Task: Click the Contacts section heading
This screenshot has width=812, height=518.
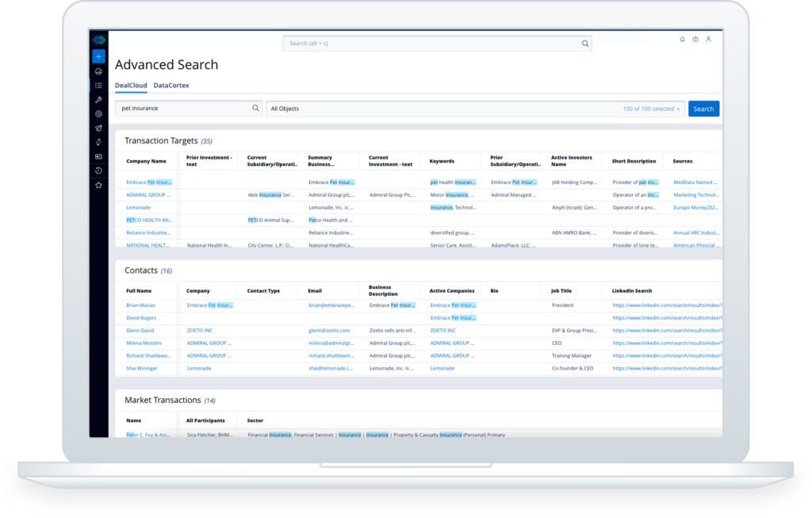Action: point(141,271)
